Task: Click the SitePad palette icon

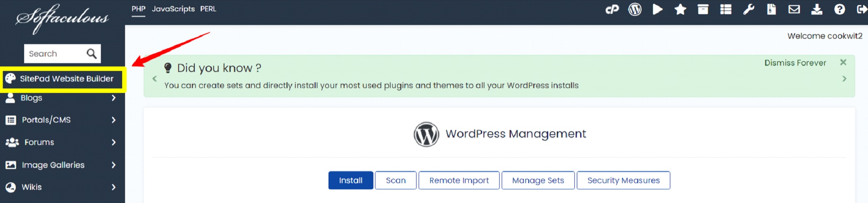Action: pyautogui.click(x=10, y=78)
